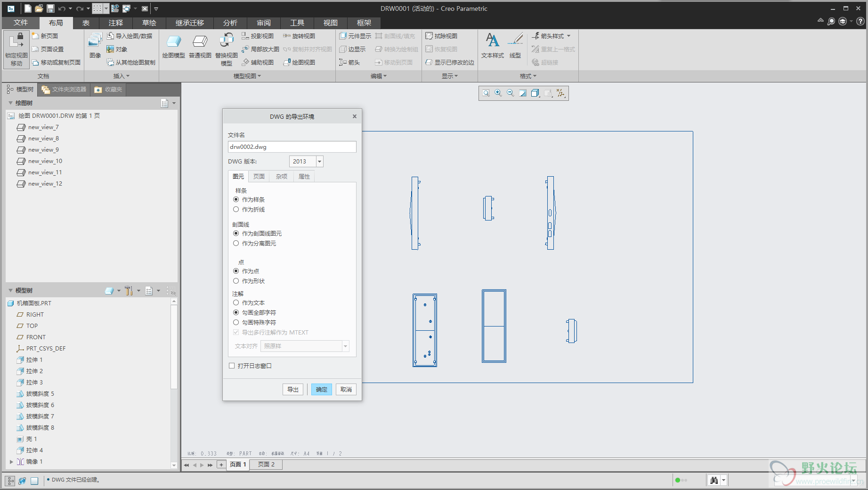This screenshot has height=490, width=868.
Task: Click 拭除视图 erase view
Action: coord(441,36)
